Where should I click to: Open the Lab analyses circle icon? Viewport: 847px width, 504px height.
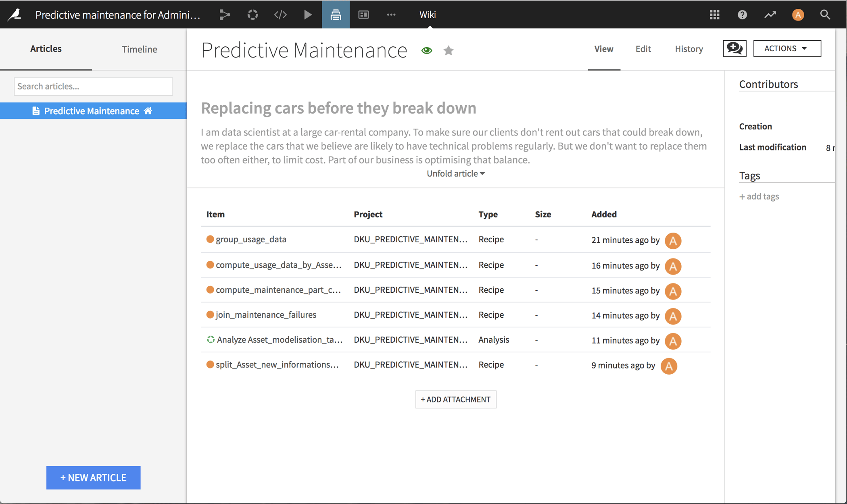coord(252,15)
